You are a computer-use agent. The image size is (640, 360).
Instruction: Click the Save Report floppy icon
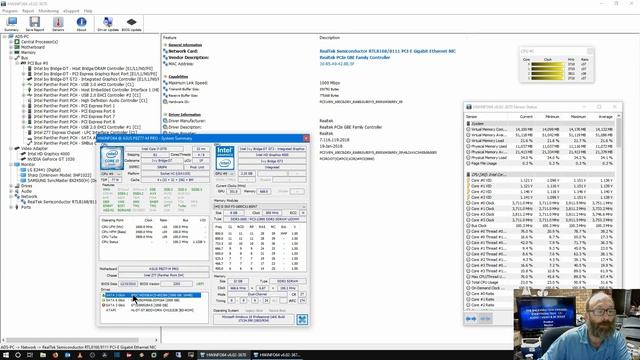[x=35, y=24]
